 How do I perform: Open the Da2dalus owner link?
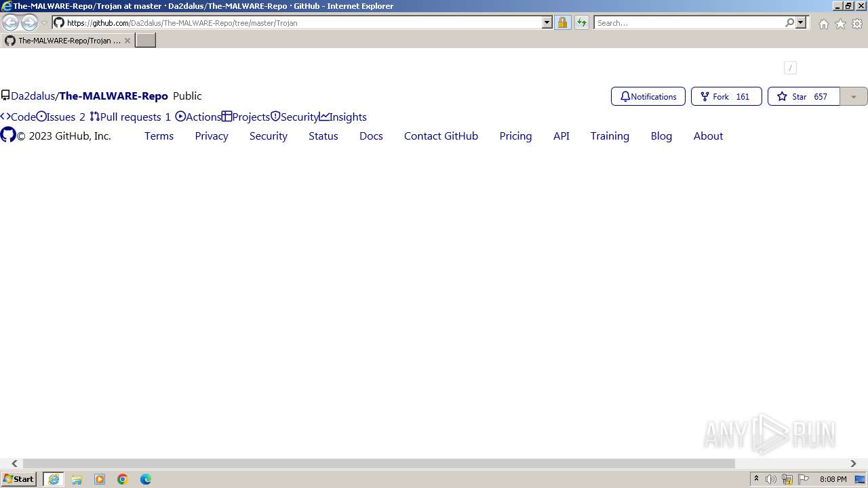[x=33, y=96]
